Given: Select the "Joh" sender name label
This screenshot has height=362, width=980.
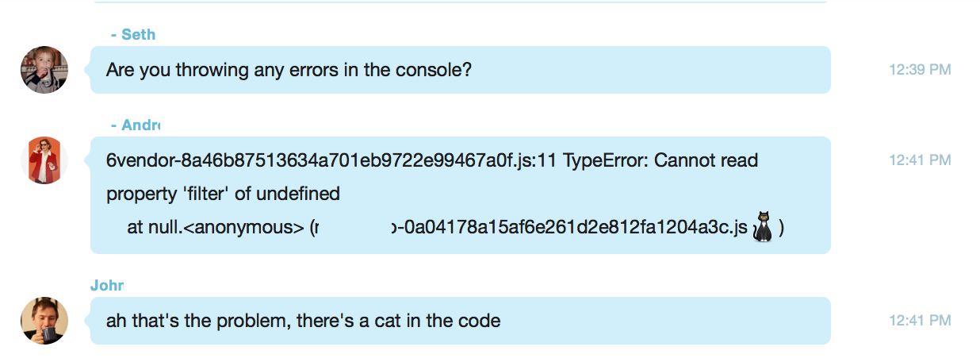Looking at the screenshot, I should [x=107, y=286].
